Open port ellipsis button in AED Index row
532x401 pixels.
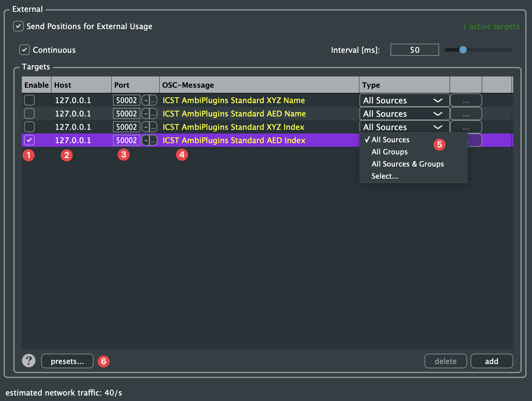[153, 140]
